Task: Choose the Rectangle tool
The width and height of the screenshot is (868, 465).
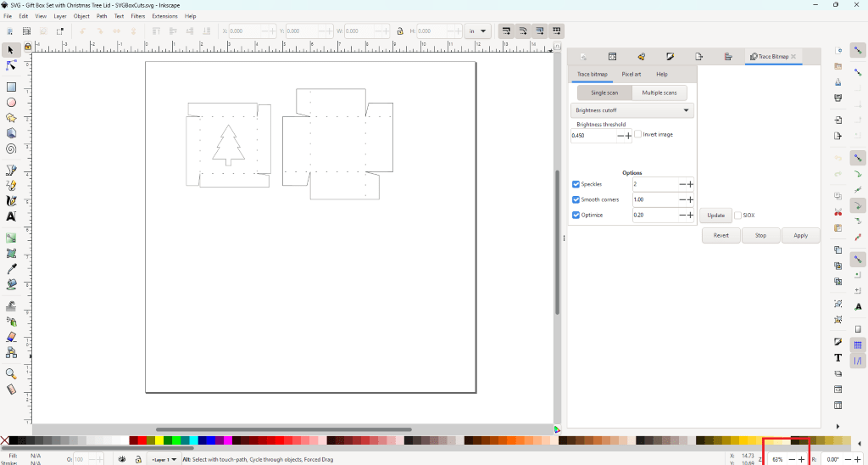Action: (11, 87)
